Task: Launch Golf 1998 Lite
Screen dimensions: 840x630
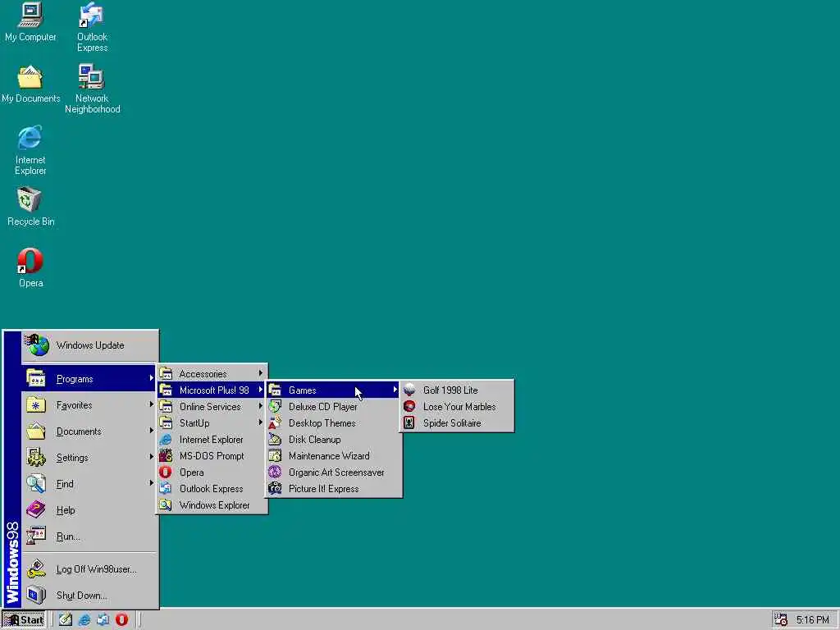Action: pyautogui.click(x=456, y=390)
